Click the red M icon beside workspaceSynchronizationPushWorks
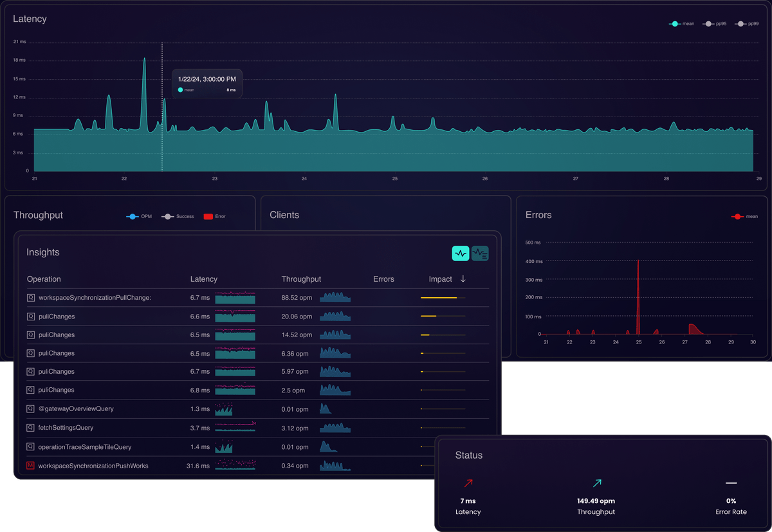The image size is (772, 532). click(x=30, y=465)
